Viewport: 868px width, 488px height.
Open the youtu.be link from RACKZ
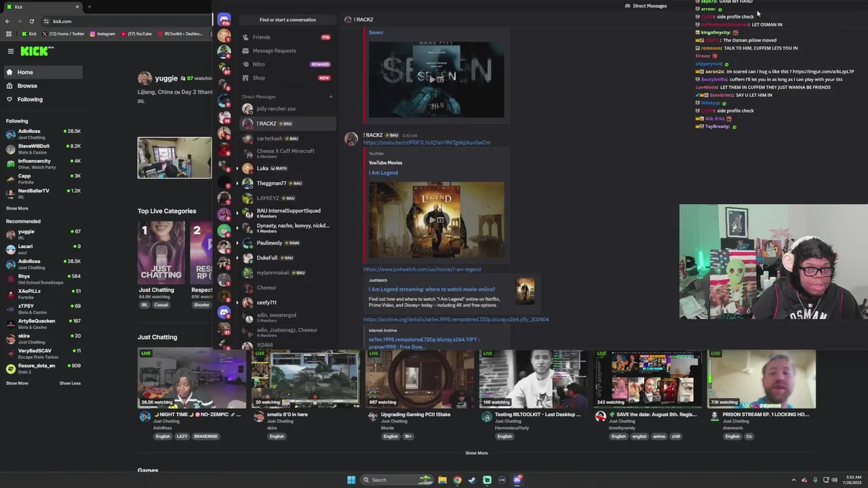click(427, 143)
